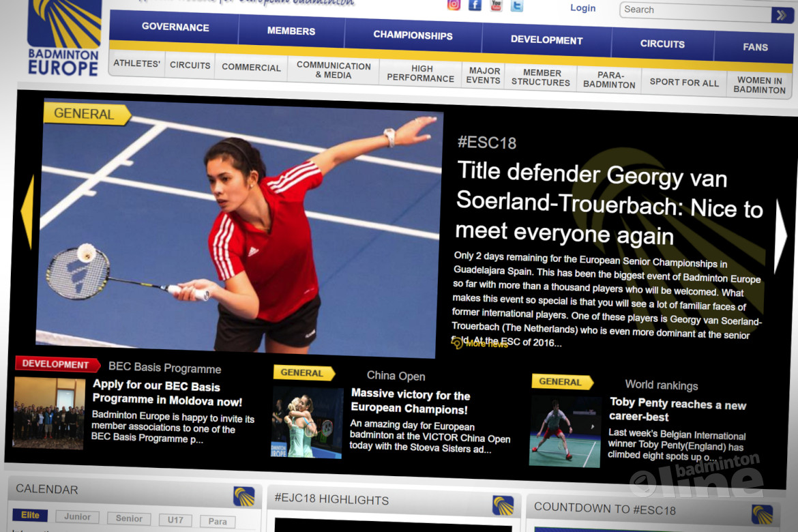
Task: Open the Instagram social icon
Action: [x=454, y=5]
